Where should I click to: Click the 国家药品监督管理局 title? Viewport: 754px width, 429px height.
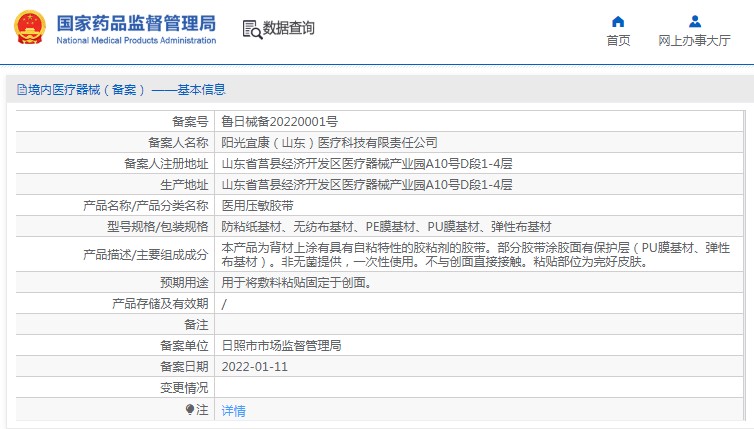[x=136, y=23]
